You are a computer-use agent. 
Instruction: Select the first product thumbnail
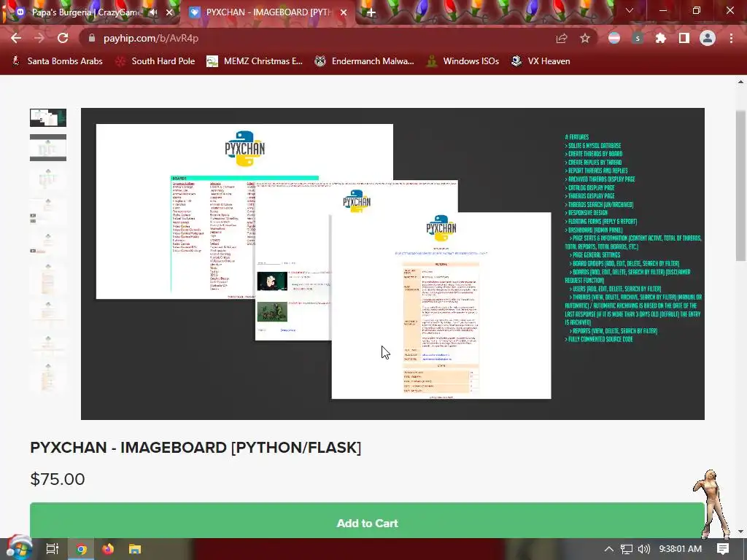(x=48, y=117)
